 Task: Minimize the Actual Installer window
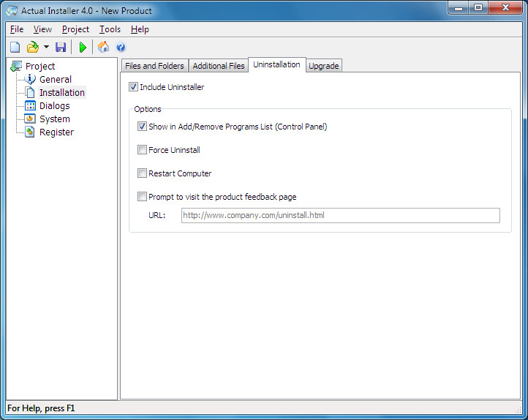[459, 8]
